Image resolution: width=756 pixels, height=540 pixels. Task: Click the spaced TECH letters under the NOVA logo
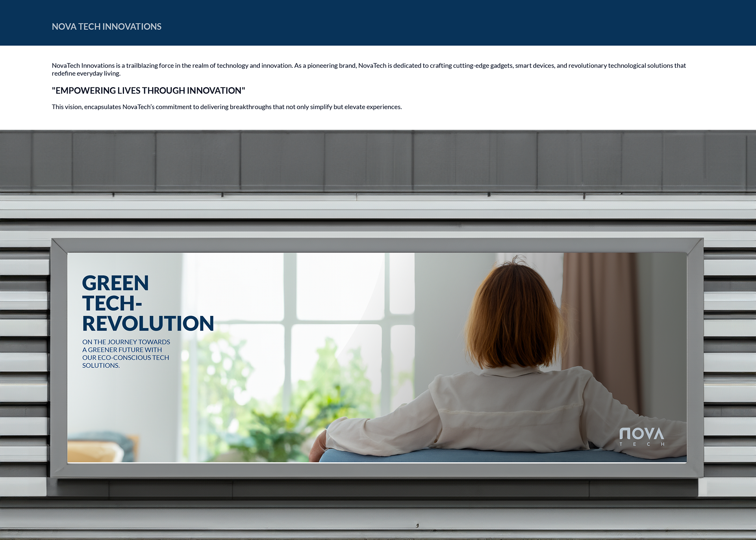click(x=641, y=444)
